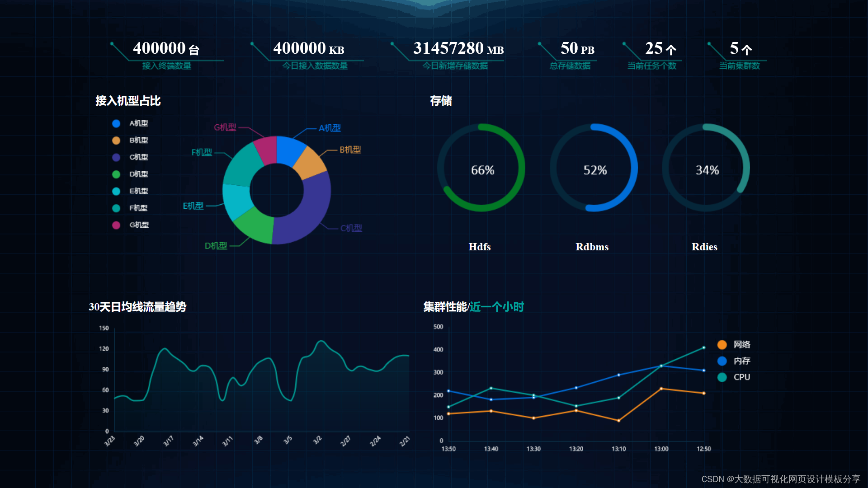Click the 31457280 MB storage stat
The height and width of the screenshot is (488, 868).
pyautogui.click(x=458, y=48)
